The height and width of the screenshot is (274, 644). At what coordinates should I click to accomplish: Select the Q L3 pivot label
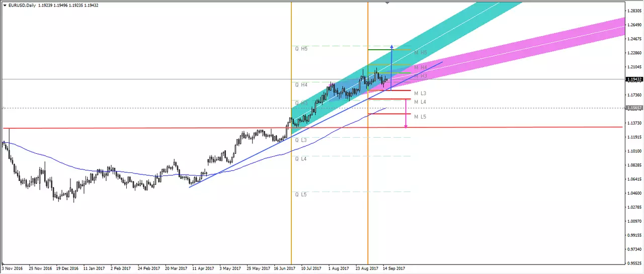click(x=301, y=140)
